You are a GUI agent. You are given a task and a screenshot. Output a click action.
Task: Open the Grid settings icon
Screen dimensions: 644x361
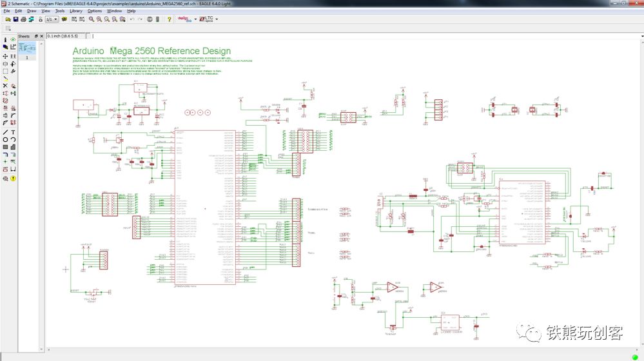(x=8, y=28)
